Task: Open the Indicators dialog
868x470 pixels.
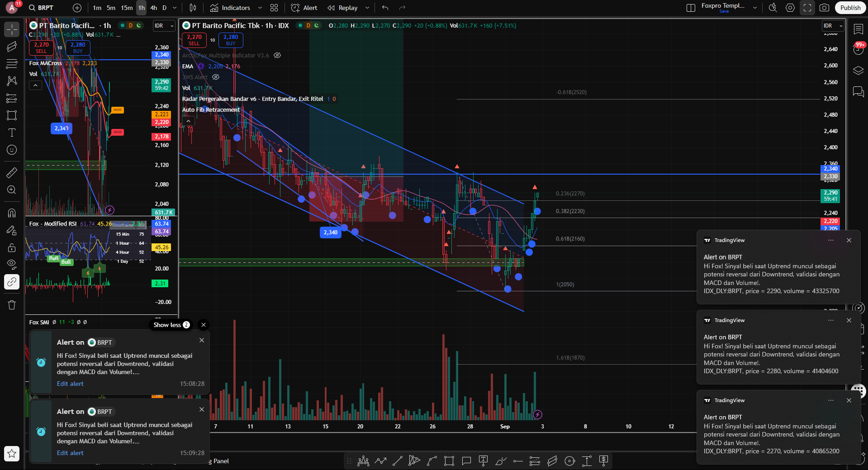Action: tap(230, 8)
